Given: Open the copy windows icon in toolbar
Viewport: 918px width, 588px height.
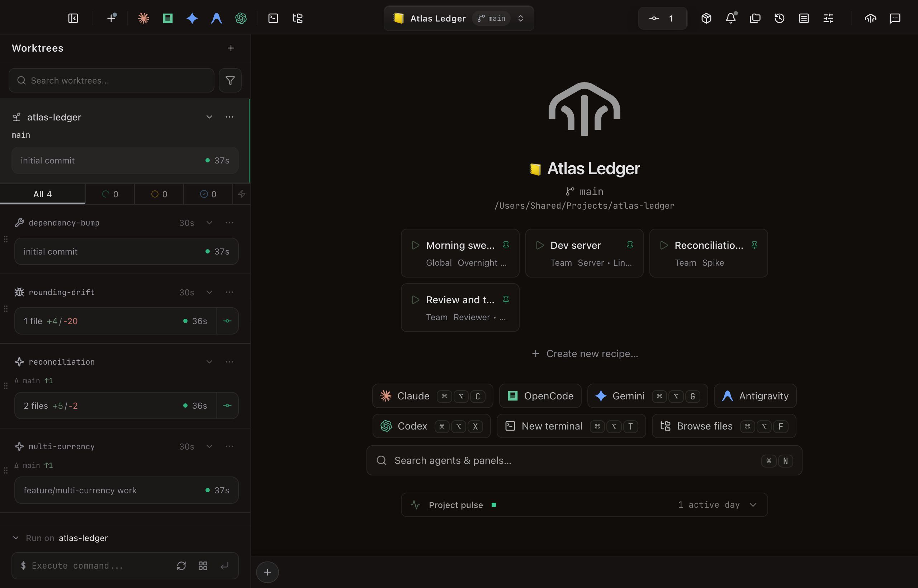Looking at the screenshot, I should [x=755, y=18].
